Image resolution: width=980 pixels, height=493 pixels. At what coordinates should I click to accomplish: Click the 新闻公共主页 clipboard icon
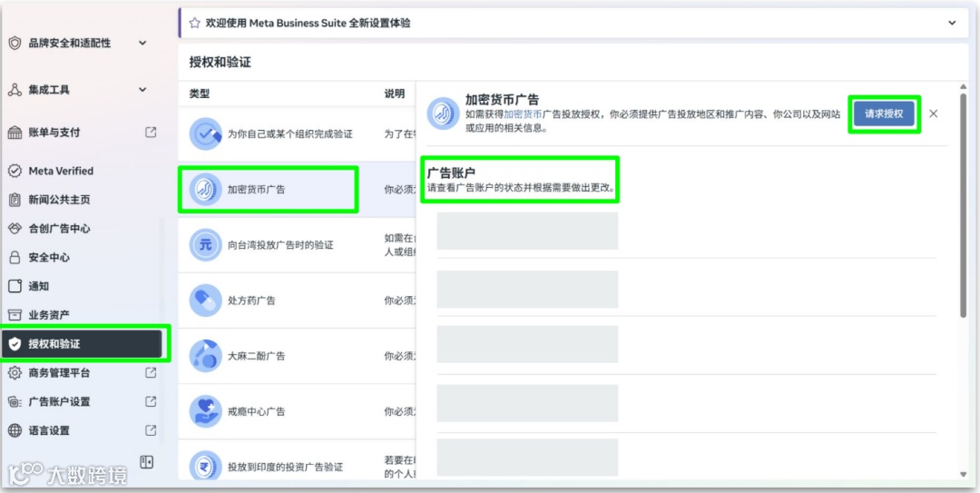[x=15, y=200]
